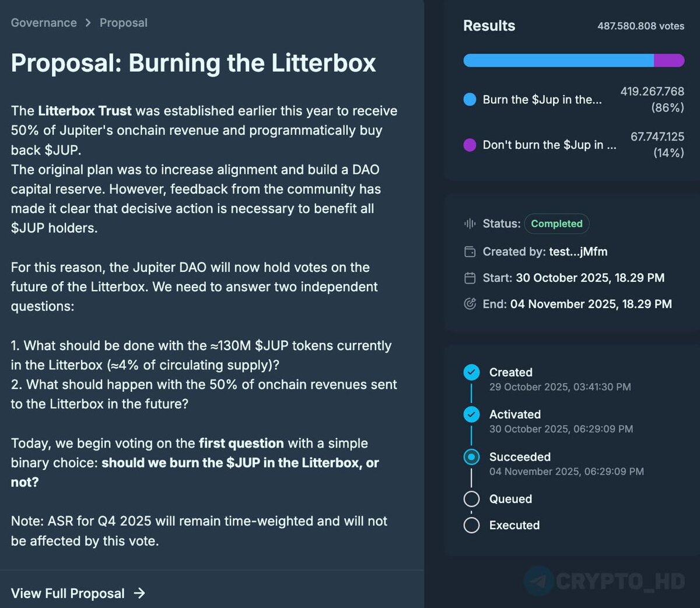Image resolution: width=700 pixels, height=608 pixels.
Task: Click the arrow next to View Full Proposal
Action: pyautogui.click(x=139, y=593)
